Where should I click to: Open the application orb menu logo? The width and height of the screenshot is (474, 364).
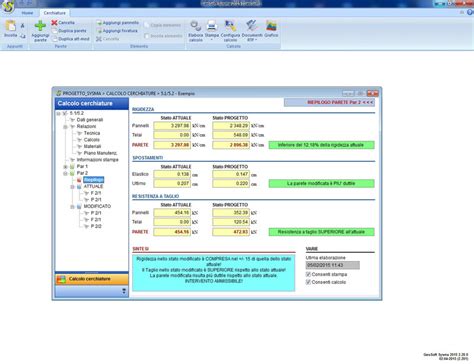click(x=8, y=6)
